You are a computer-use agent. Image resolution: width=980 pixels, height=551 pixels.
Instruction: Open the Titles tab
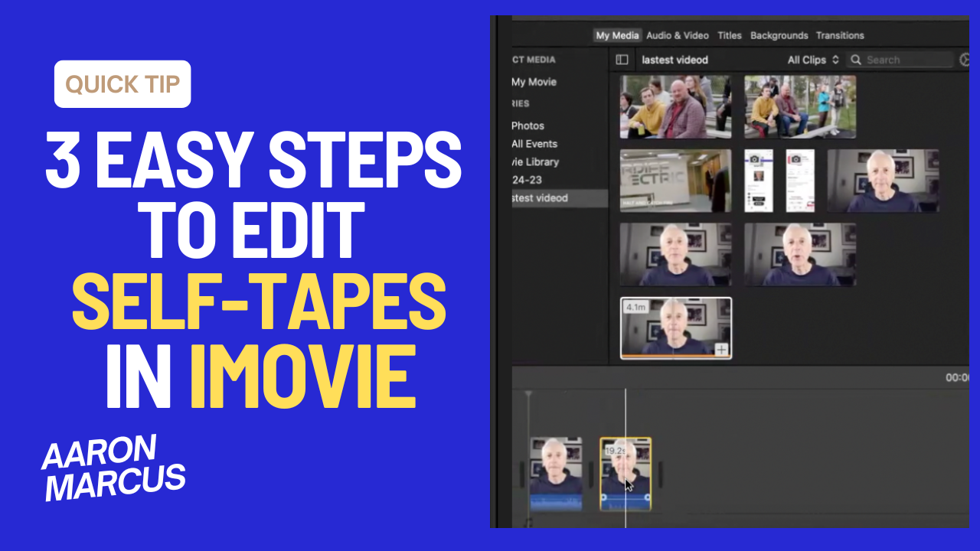[x=729, y=35]
